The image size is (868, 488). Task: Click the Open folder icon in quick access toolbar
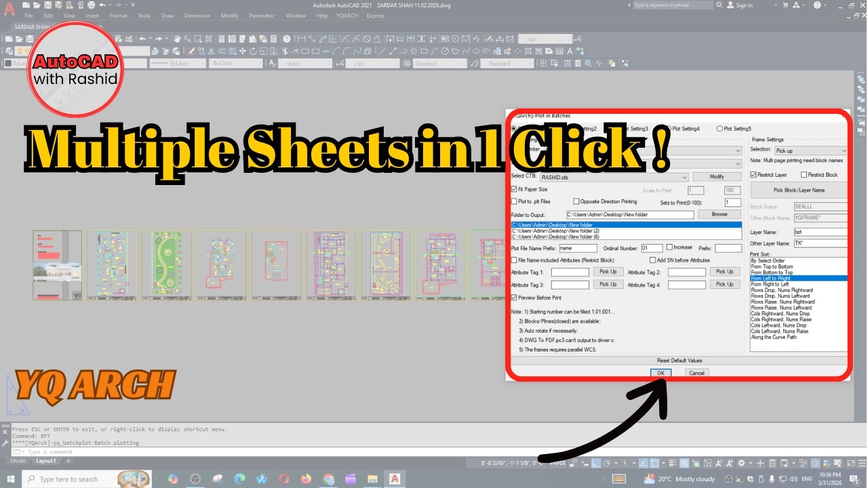37,5
